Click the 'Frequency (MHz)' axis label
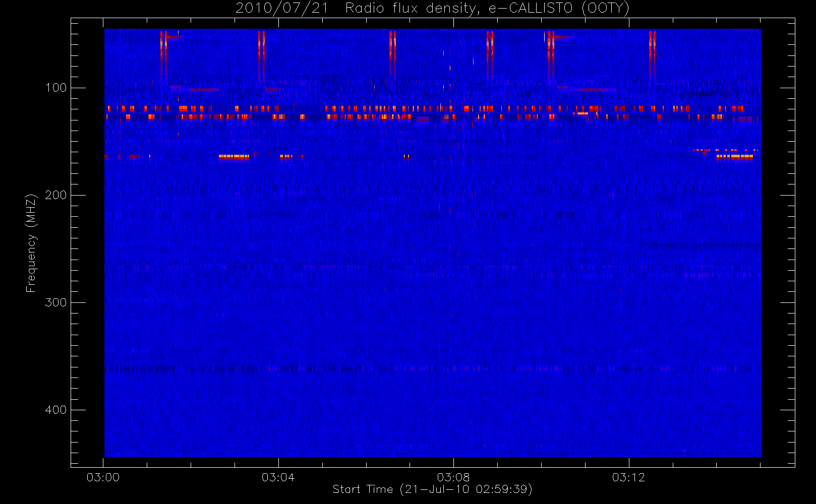This screenshot has width=816, height=504. pos(31,243)
